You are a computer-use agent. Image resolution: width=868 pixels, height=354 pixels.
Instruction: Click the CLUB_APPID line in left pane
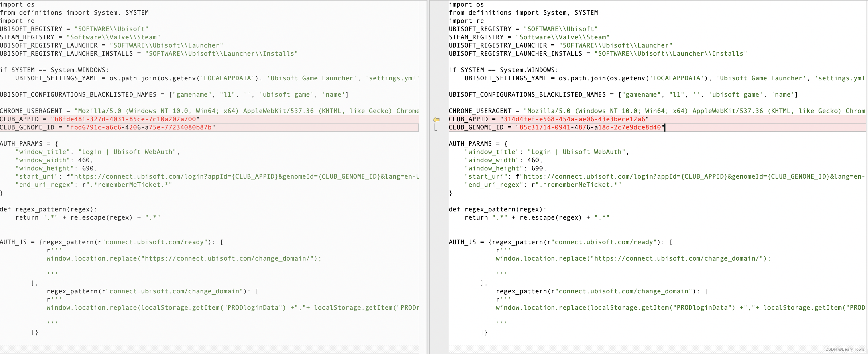pos(100,119)
